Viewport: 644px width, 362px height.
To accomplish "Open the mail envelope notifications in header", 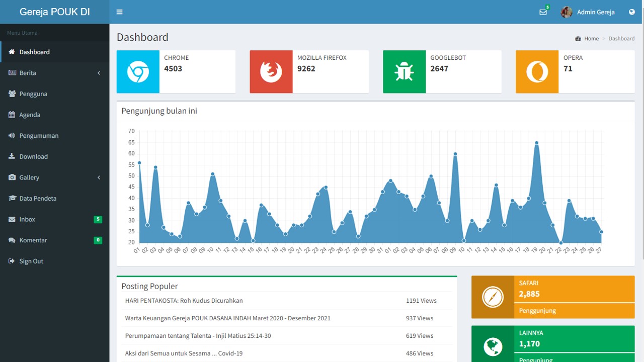I will [543, 12].
